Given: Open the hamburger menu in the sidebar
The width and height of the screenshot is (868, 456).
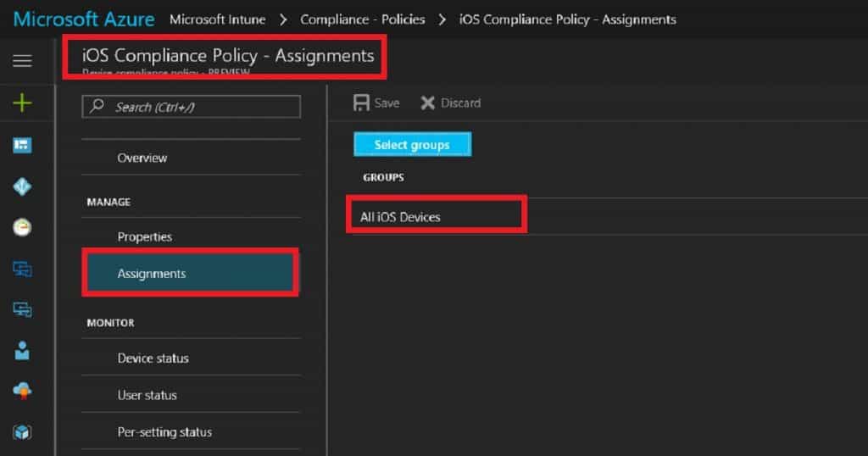Looking at the screenshot, I should [22, 60].
